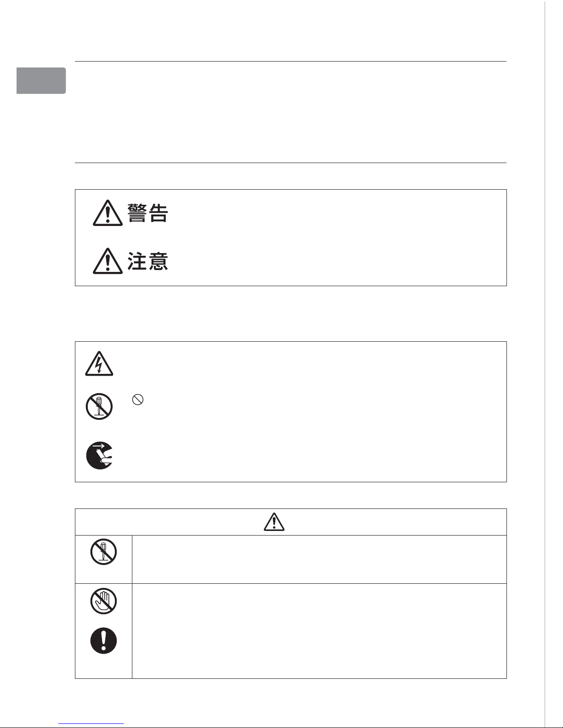Click the blank header area between the two top horizontal rules
The height and width of the screenshot is (728, 563).
pos(290,112)
